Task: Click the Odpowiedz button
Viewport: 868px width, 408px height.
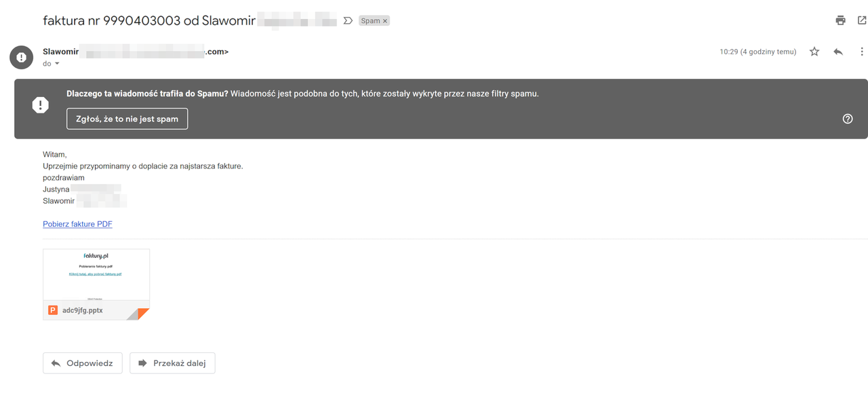Action: tap(83, 363)
